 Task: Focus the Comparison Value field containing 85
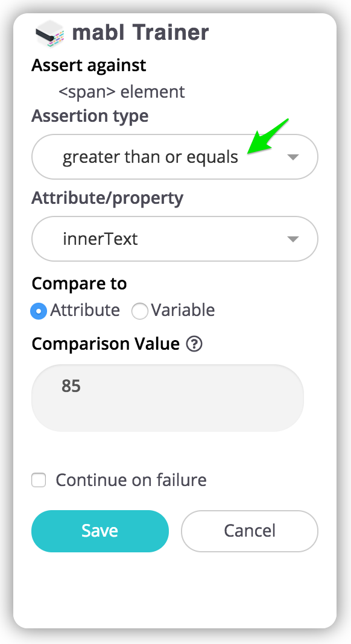point(167,398)
